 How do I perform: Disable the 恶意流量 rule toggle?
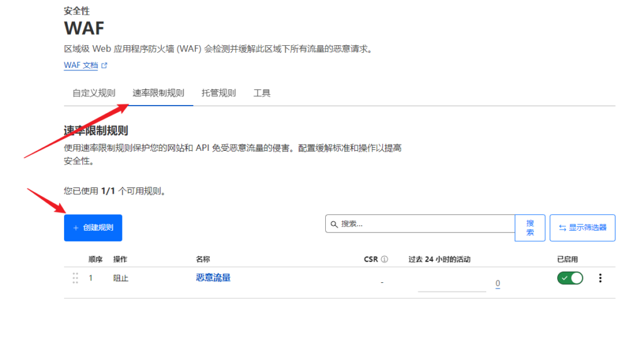(x=570, y=278)
